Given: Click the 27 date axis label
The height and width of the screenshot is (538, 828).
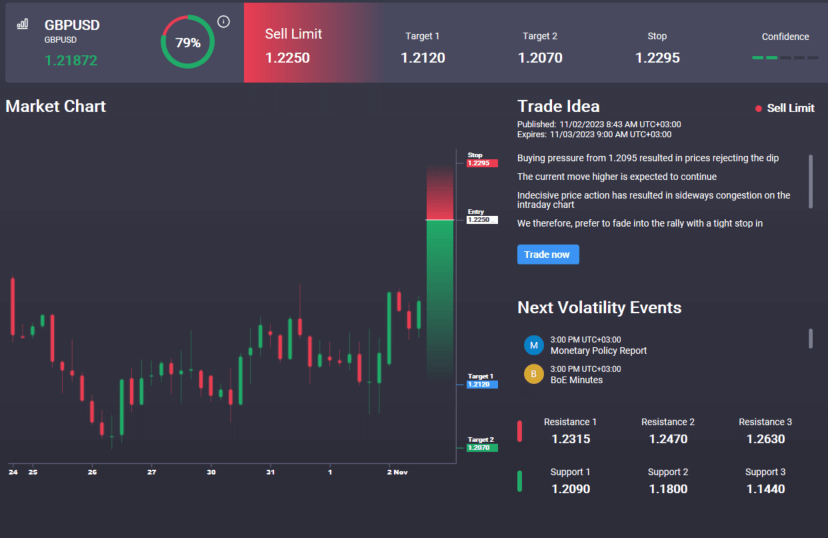Looking at the screenshot, I should 152,472.
